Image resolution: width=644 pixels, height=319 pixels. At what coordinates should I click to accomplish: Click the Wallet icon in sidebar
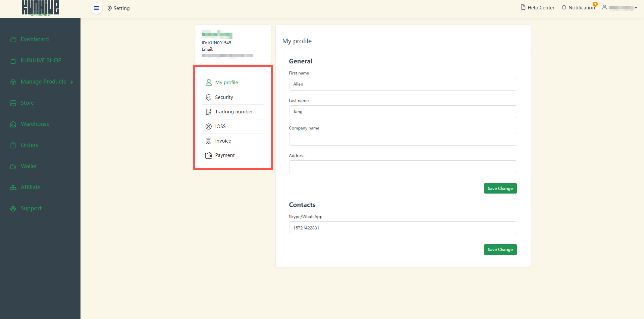pyautogui.click(x=13, y=166)
